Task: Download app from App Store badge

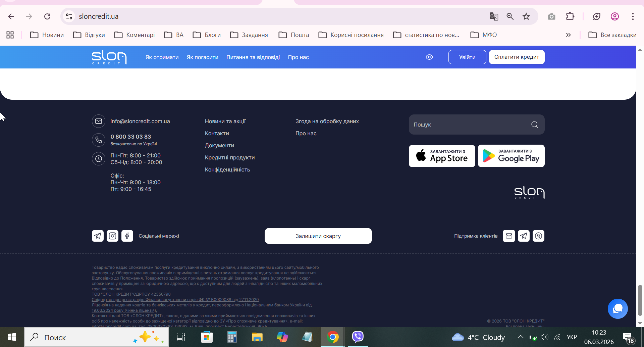Action: coord(442,156)
